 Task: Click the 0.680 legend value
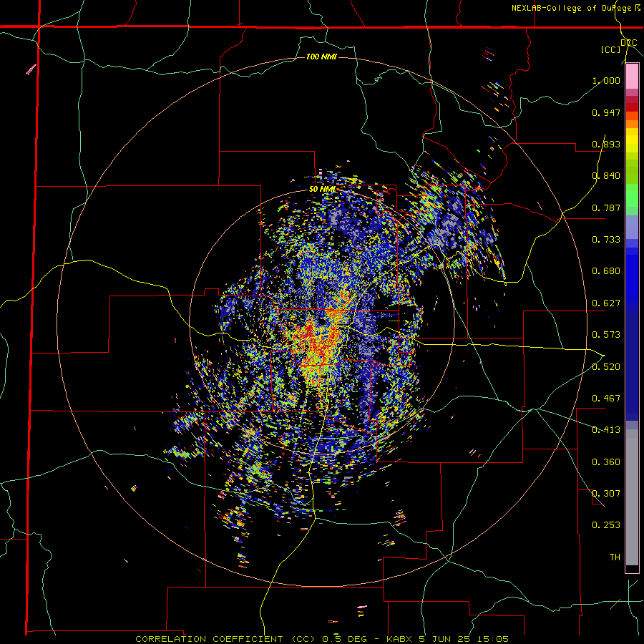pyautogui.click(x=606, y=271)
